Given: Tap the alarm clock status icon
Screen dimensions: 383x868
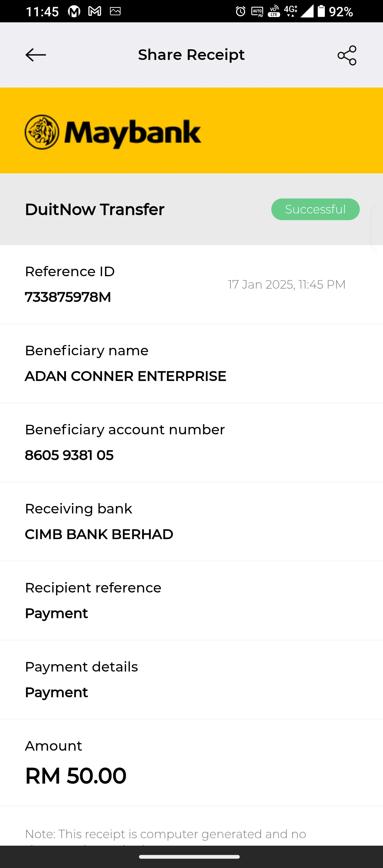Looking at the screenshot, I should click(240, 11).
